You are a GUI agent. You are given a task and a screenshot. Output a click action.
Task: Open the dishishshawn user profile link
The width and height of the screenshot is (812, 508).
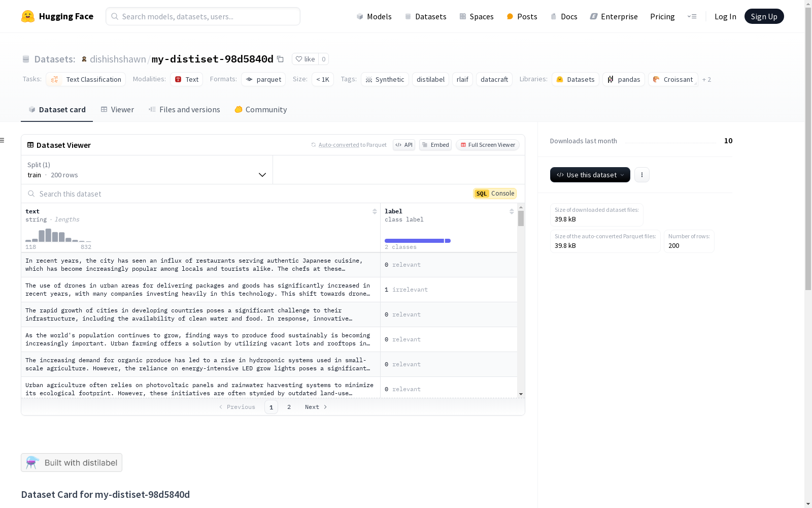click(x=118, y=59)
